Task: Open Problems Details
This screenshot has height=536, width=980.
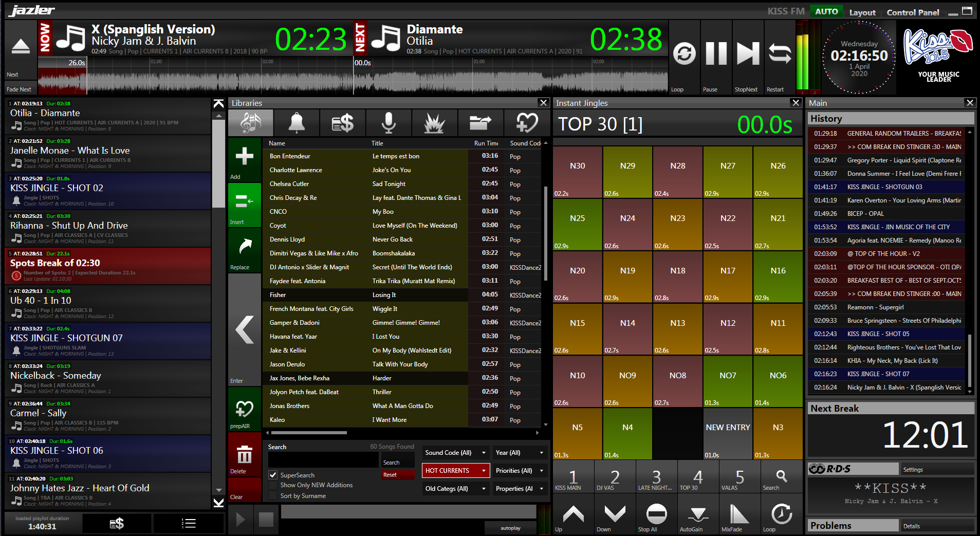Action: [x=937, y=526]
